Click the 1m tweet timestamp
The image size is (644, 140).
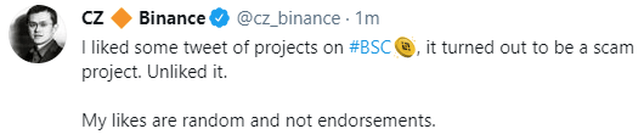pyautogui.click(x=367, y=18)
